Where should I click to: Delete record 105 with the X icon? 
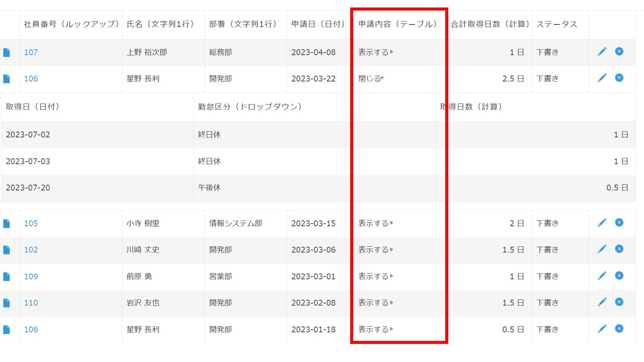click(619, 223)
